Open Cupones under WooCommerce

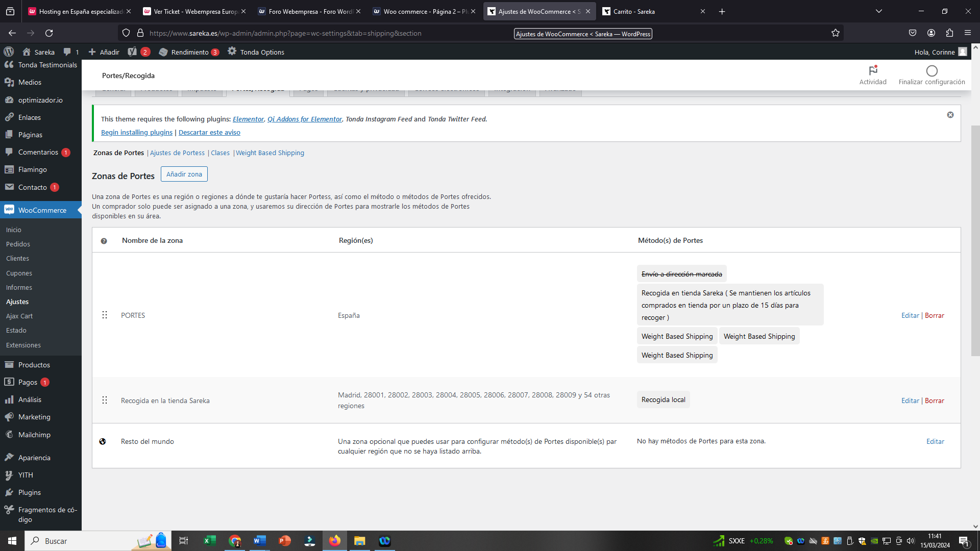pos(19,273)
